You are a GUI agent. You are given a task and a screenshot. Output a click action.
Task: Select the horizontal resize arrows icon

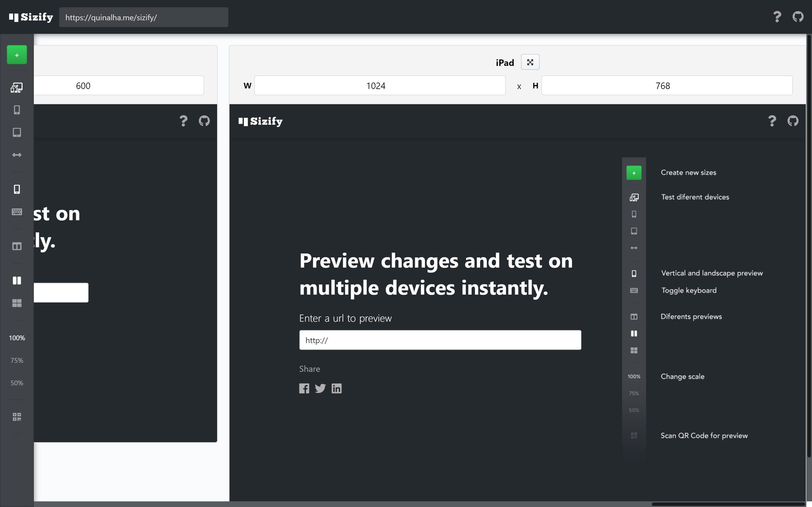[17, 155]
